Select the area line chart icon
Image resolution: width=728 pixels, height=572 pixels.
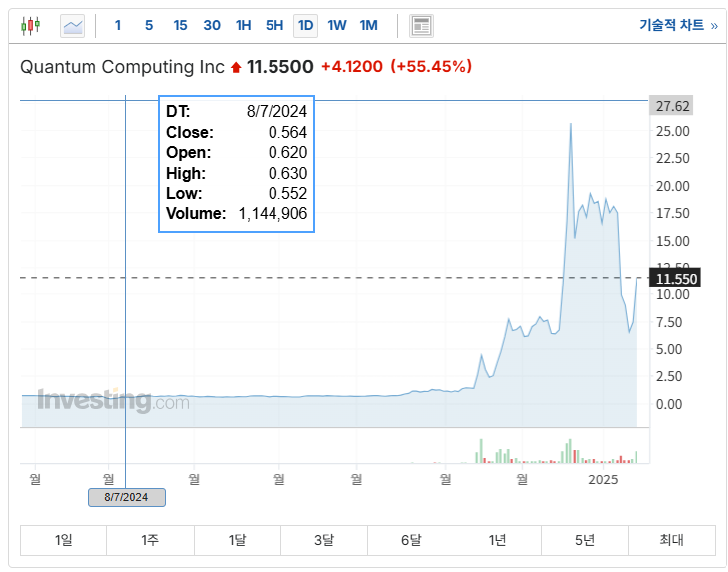[x=72, y=26]
